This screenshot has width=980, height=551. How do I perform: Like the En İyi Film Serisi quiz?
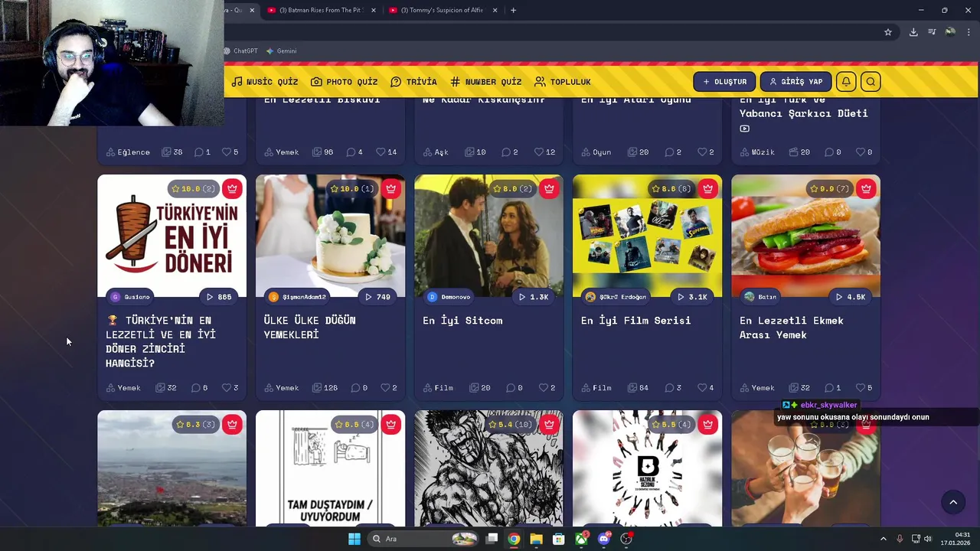705,388
